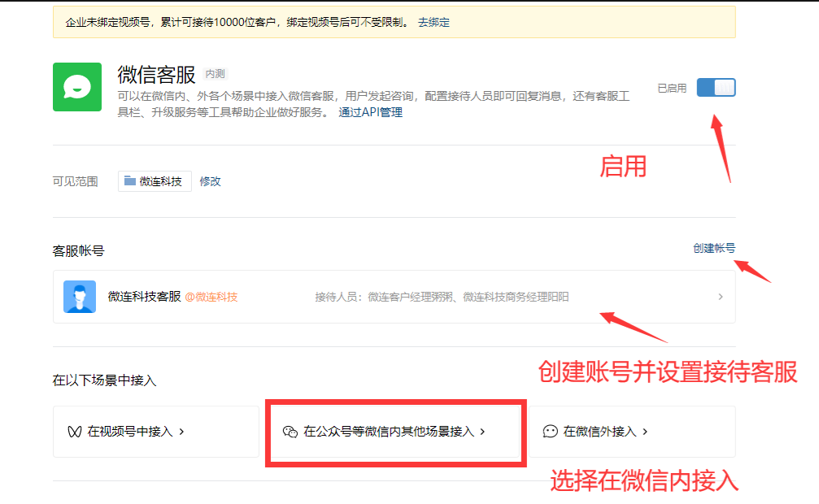
Task: Expand the 在微信外接入 arrow
Action: pos(645,432)
